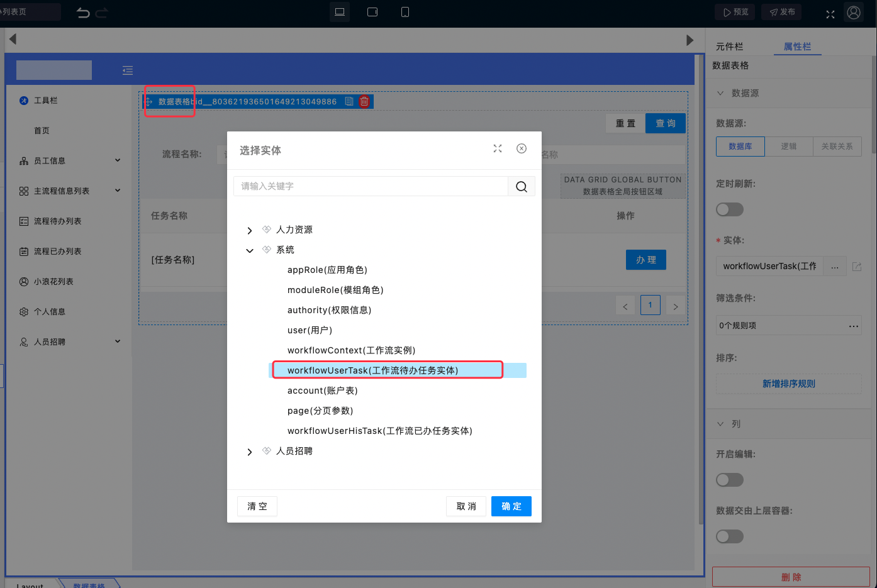This screenshot has height=588, width=877.
Task: Switch to mobile phone preview icon
Action: click(405, 12)
